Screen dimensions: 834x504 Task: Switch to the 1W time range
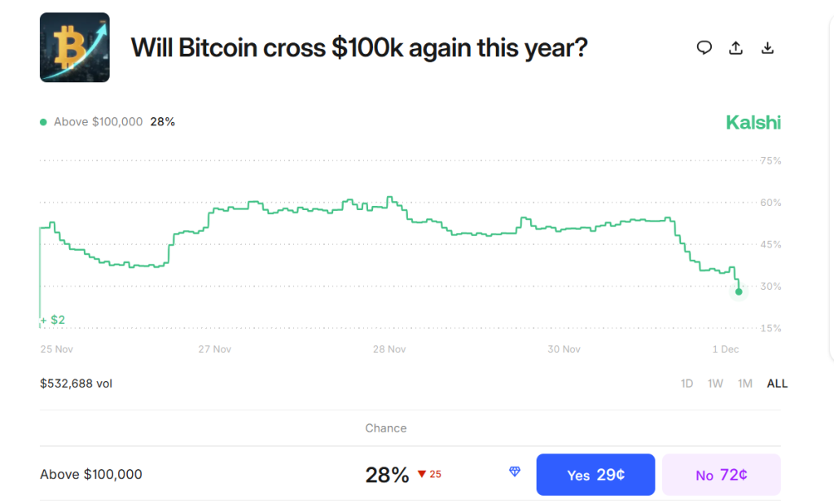point(715,383)
